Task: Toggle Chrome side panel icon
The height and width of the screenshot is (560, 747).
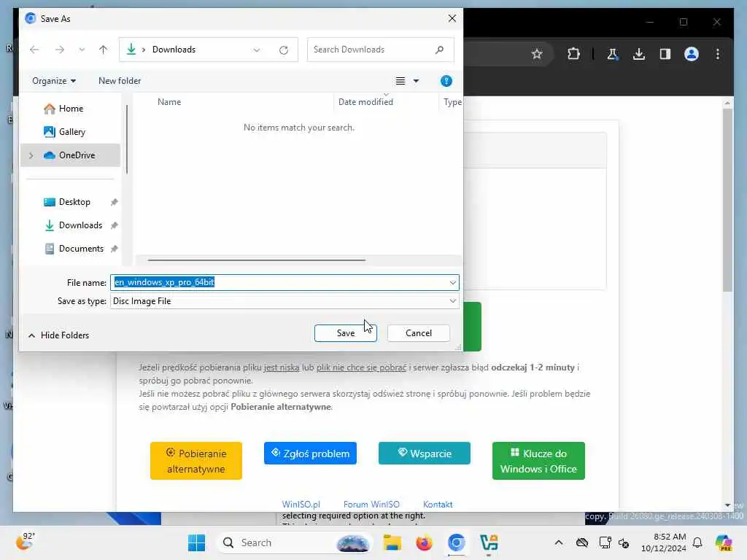Action: tap(665, 54)
